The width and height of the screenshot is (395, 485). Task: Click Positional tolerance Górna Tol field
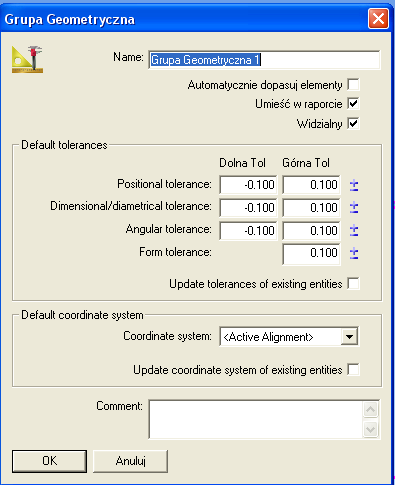pos(311,185)
